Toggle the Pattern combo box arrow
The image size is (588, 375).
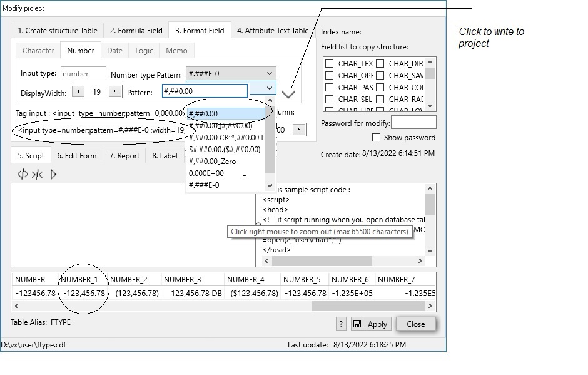[x=269, y=89]
